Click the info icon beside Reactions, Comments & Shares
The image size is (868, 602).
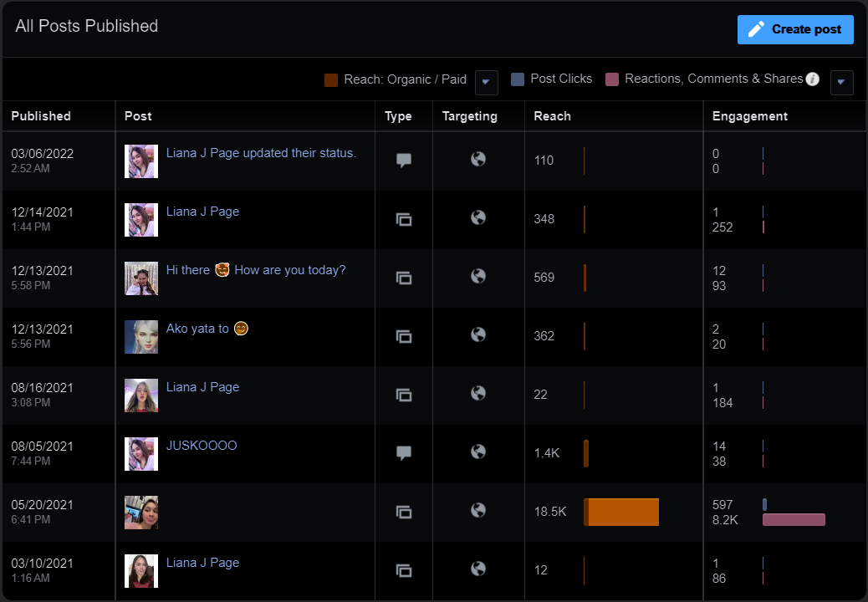tap(812, 79)
